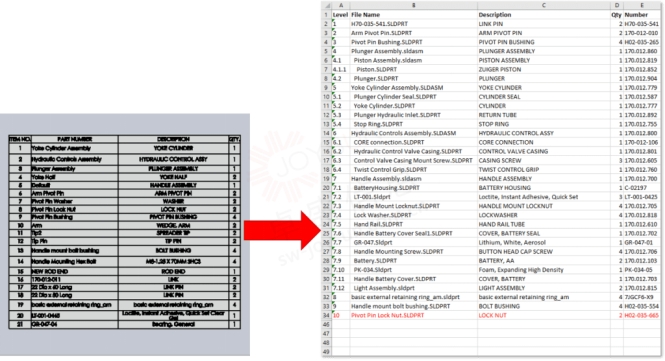Click 'SPREADER TIP' in drawing BOM table

coord(173,233)
